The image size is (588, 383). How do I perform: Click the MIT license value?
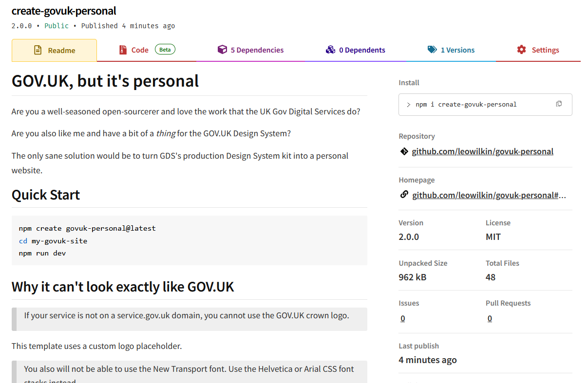click(x=493, y=237)
